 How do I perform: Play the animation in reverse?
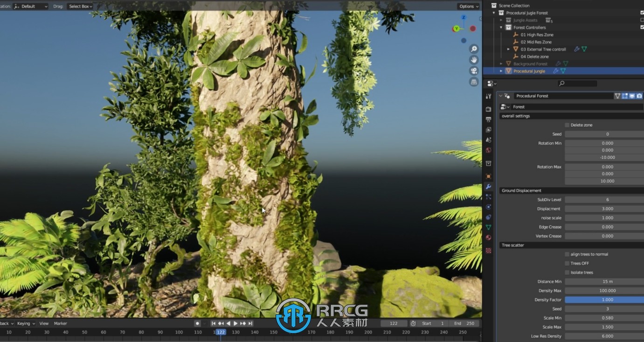(229, 323)
